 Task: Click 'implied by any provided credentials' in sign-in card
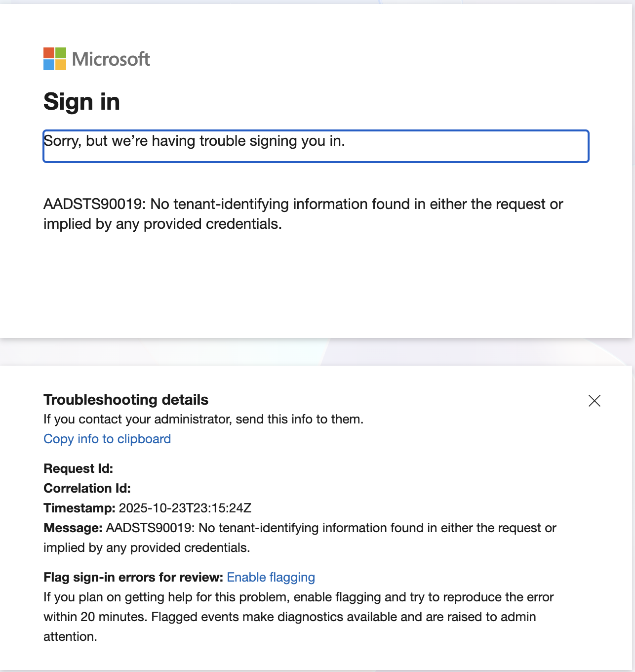click(x=162, y=224)
